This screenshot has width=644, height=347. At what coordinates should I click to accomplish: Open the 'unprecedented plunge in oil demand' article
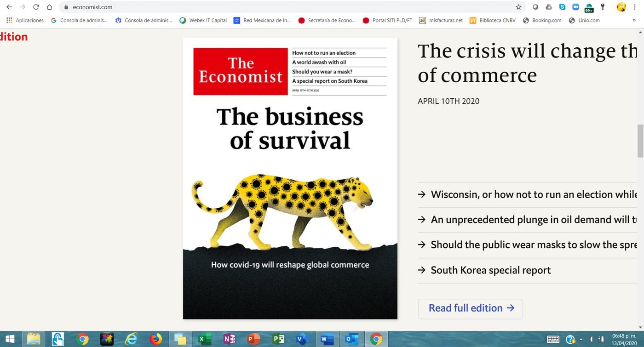click(x=534, y=220)
